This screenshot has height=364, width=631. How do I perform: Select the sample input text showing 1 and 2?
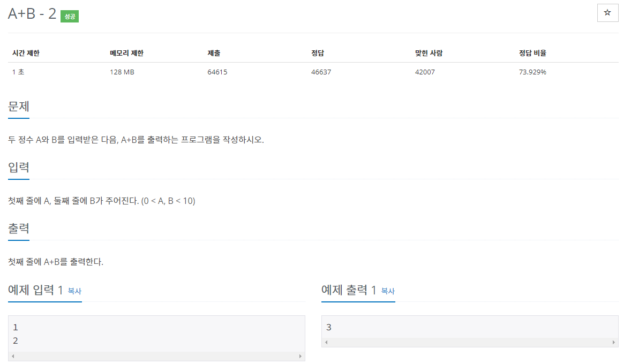tap(14, 333)
